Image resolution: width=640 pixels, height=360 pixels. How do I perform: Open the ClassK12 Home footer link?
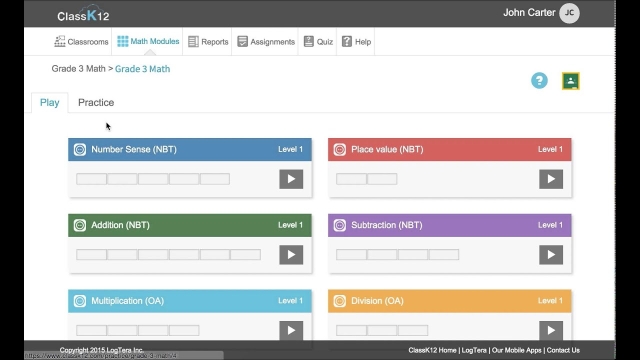pyautogui.click(x=432, y=350)
